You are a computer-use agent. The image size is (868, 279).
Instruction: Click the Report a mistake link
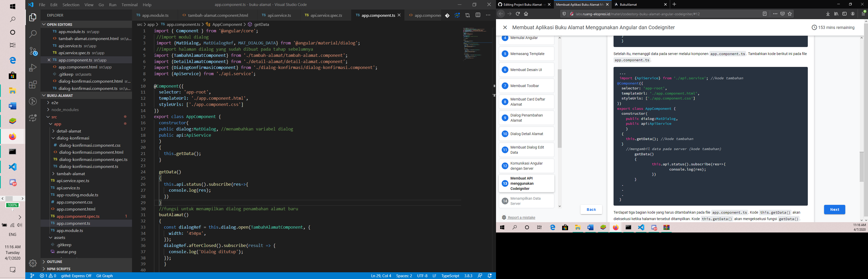521,218
